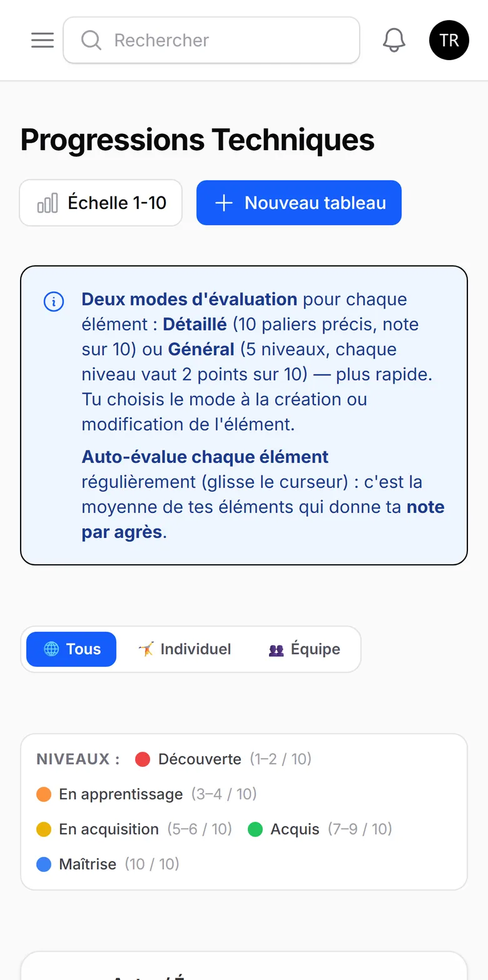Open the hamburger navigation menu
Image resolution: width=488 pixels, height=980 pixels.
coord(43,40)
